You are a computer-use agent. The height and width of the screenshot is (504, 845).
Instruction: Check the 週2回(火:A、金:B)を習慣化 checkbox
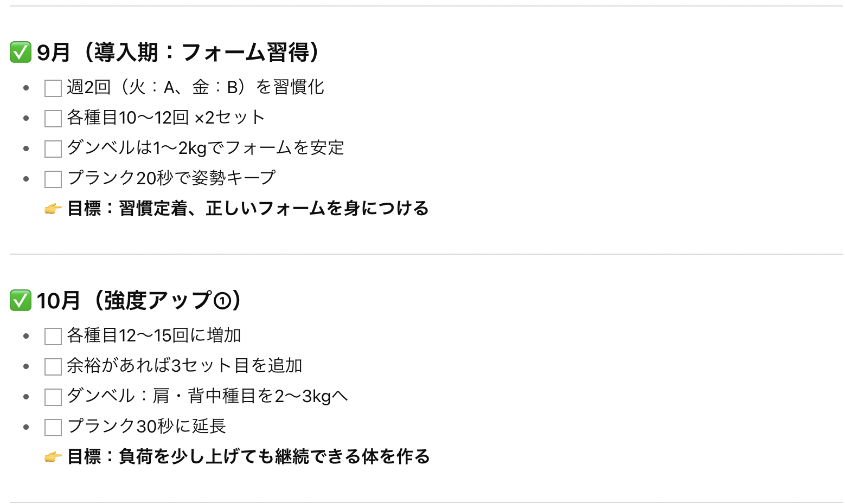(53, 88)
